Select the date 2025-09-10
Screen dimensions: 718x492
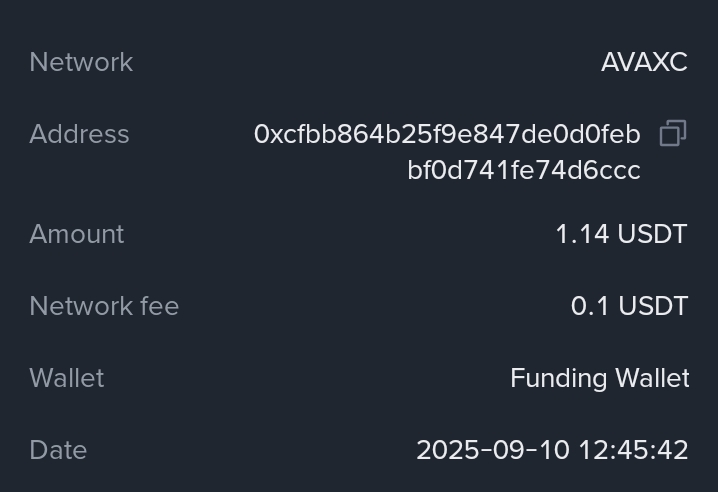[476, 450]
